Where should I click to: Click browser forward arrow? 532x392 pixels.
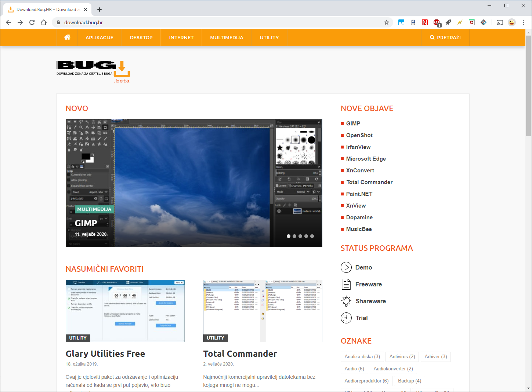20,22
